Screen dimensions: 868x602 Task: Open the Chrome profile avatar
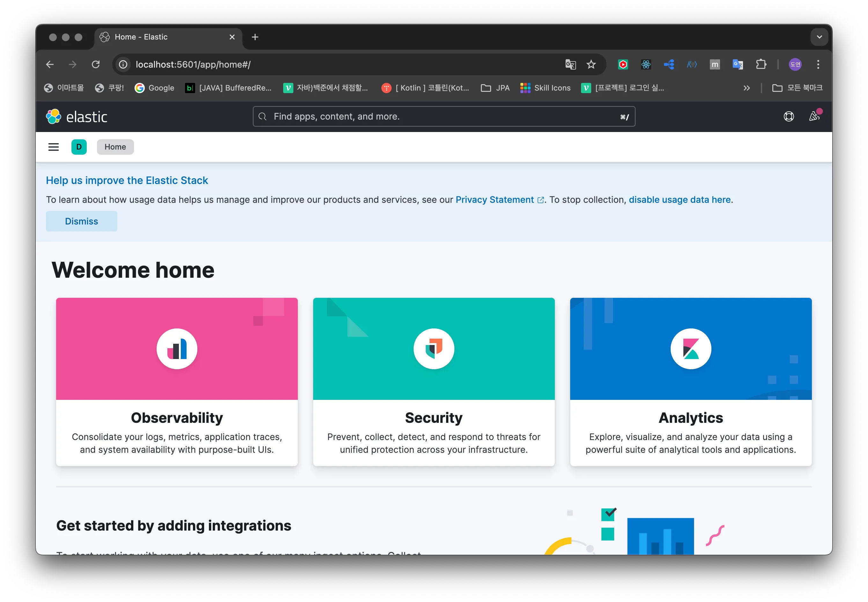click(x=795, y=64)
